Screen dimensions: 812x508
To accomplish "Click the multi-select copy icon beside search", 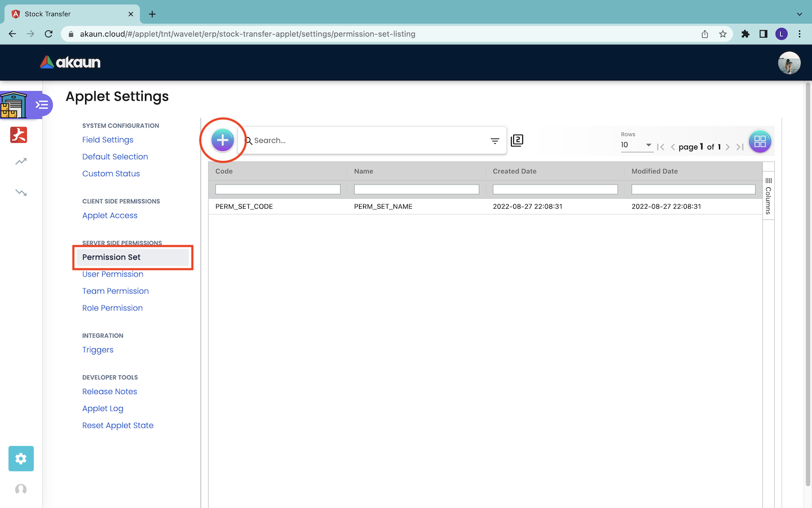I will [x=517, y=141].
